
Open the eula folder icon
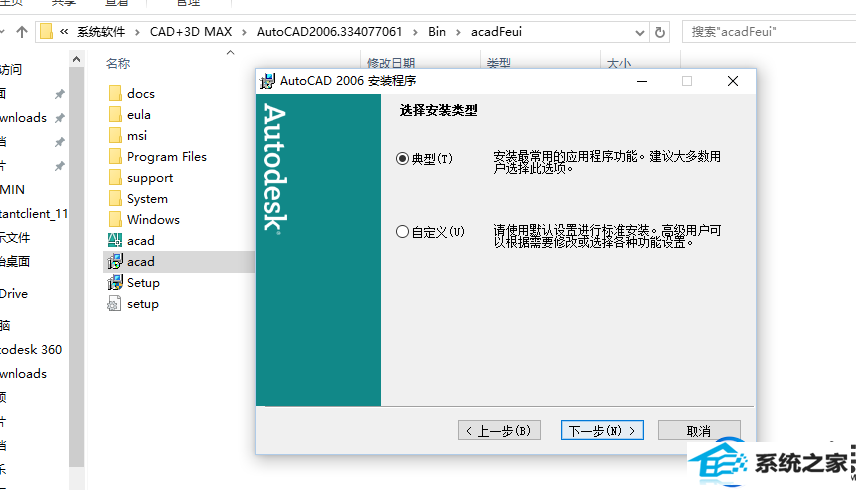[115, 115]
